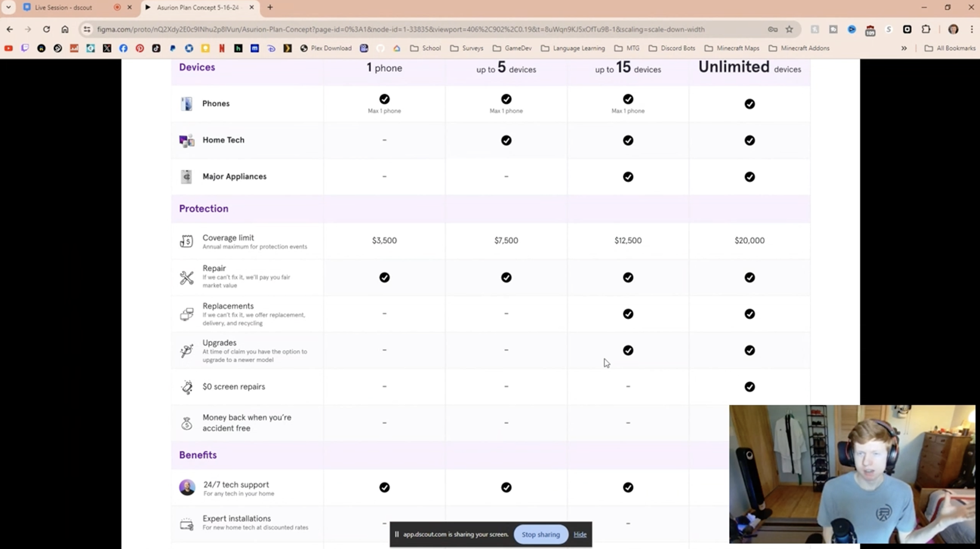Bookmark this page with the star icon
This screenshot has height=549, width=980.
pos(789,30)
